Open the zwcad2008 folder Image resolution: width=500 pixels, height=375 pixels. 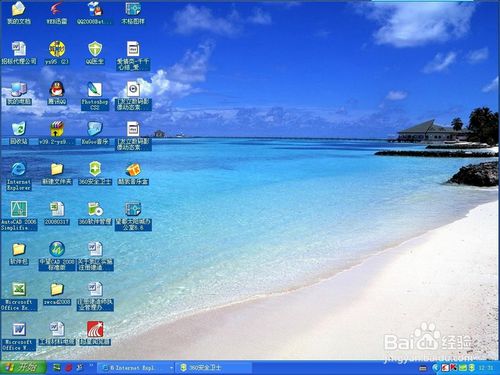57,293
